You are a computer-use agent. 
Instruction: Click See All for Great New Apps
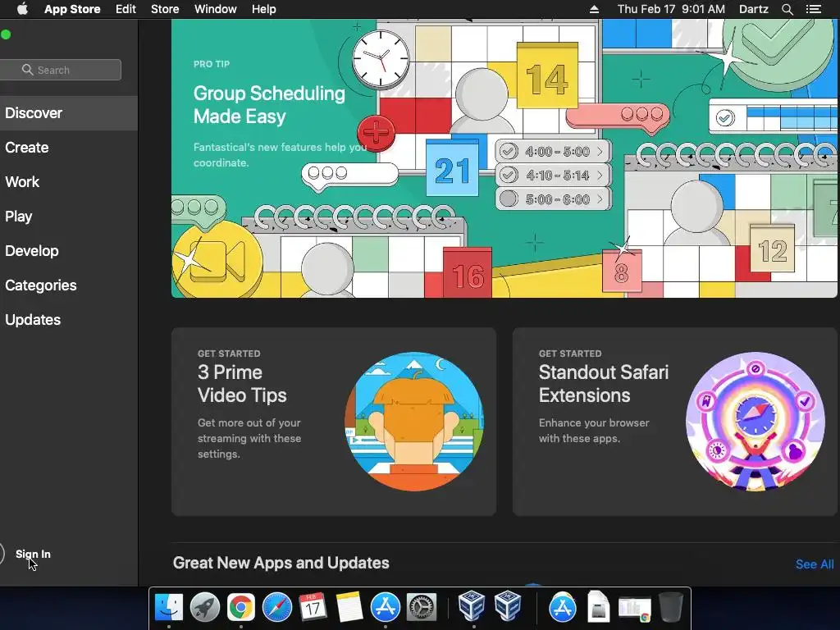[x=815, y=564]
